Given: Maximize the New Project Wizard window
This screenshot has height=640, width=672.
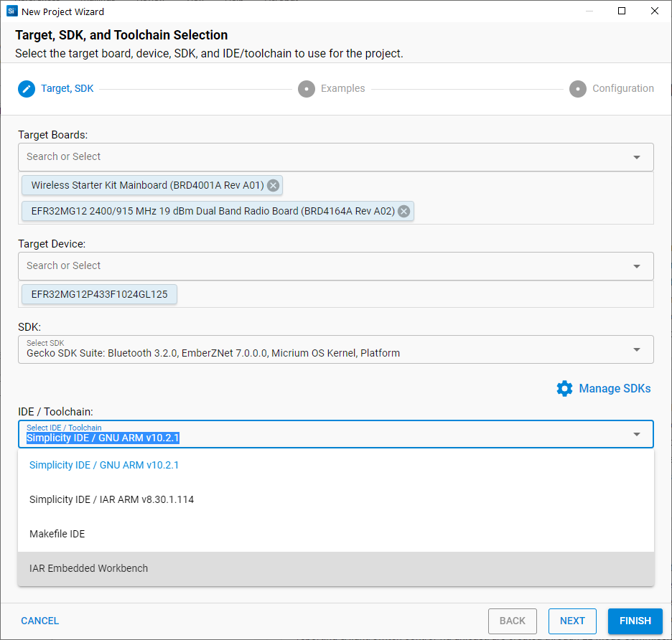Looking at the screenshot, I should 622,11.
